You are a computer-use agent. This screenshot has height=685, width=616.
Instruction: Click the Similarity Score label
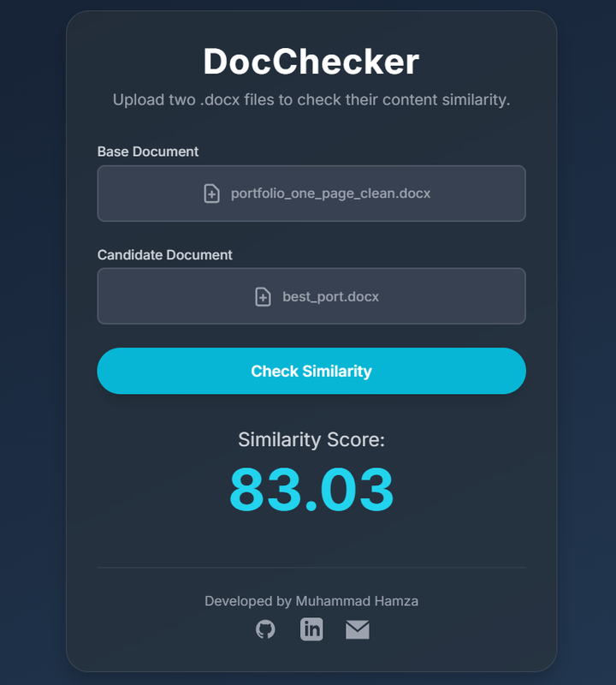pyautogui.click(x=311, y=439)
